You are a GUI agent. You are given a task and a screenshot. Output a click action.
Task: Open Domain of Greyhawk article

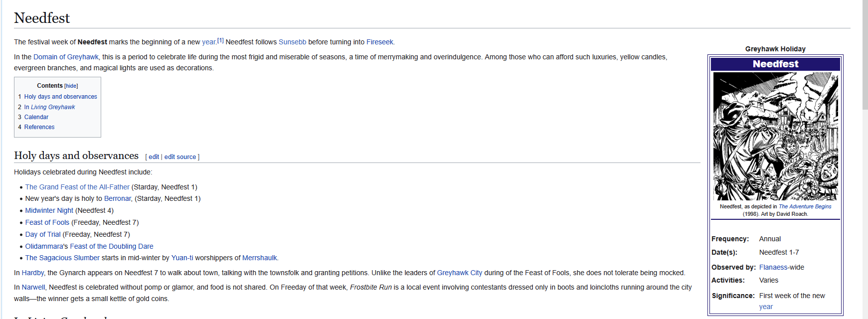66,57
